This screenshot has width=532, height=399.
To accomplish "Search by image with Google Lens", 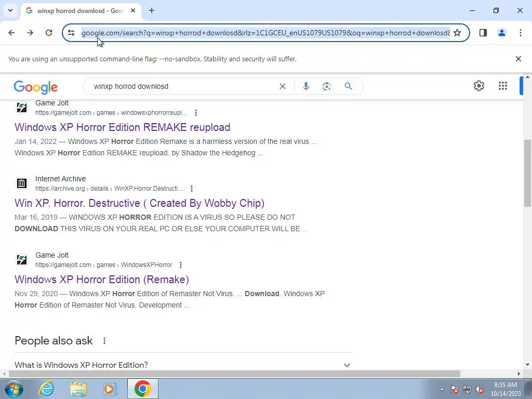I will pos(326,86).
